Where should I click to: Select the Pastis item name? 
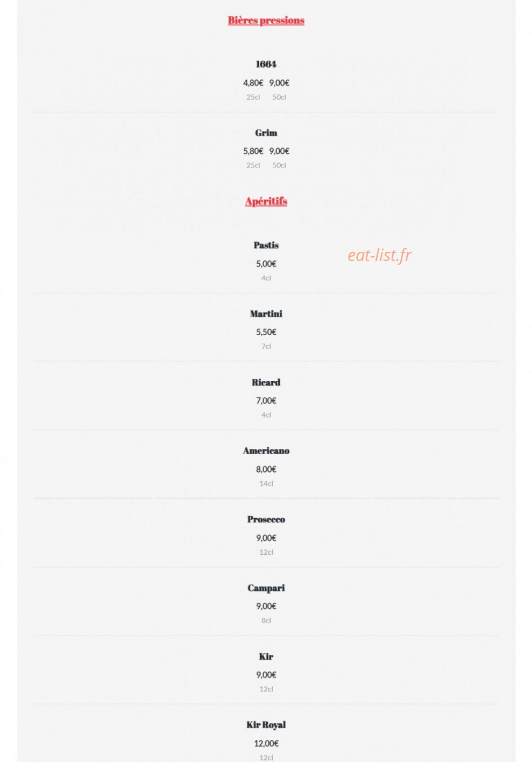point(266,245)
